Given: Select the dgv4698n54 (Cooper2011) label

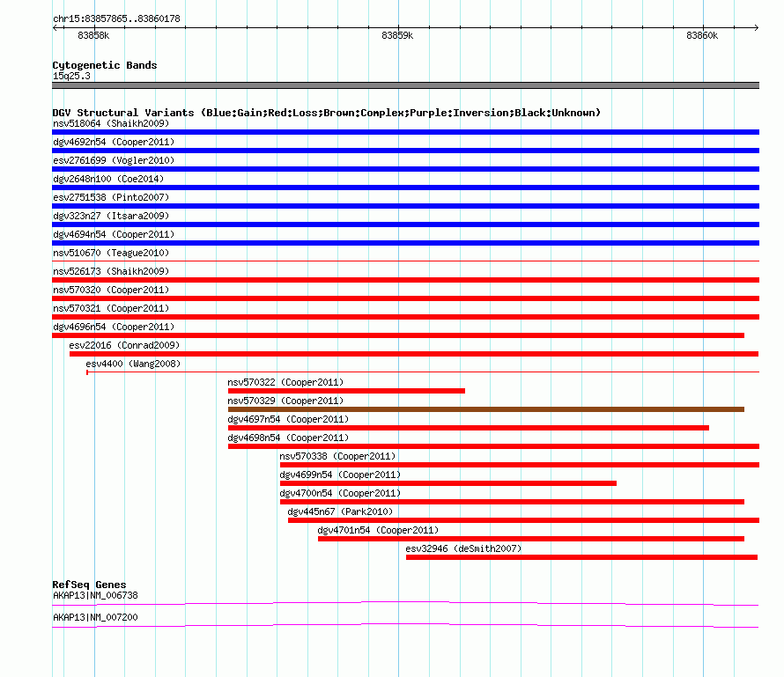Looking at the screenshot, I should tap(288, 438).
